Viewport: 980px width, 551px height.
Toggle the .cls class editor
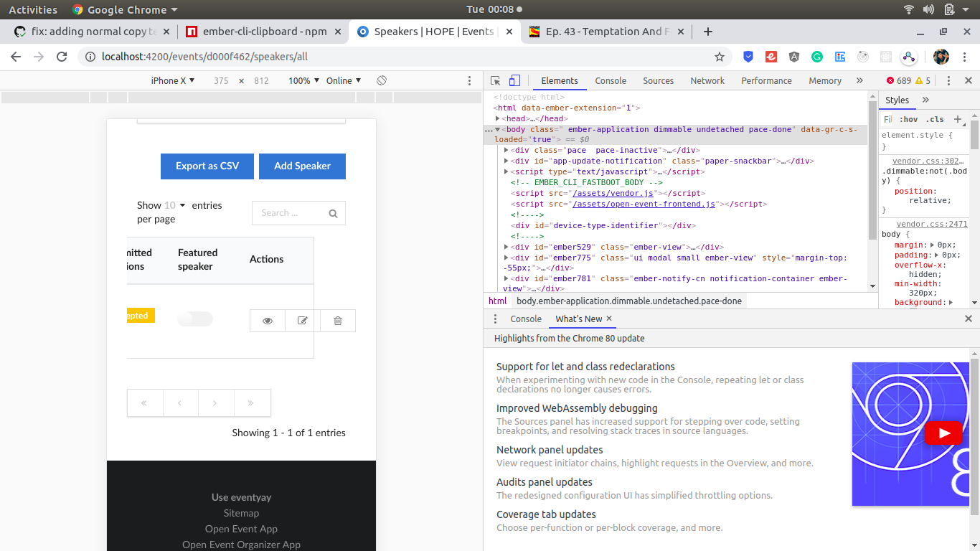pyautogui.click(x=935, y=119)
